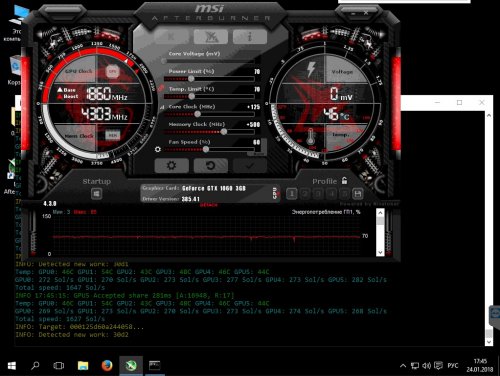This screenshot has height=376, width=500.
Task: Open File Explorer from the taskbar
Action: pos(83,366)
